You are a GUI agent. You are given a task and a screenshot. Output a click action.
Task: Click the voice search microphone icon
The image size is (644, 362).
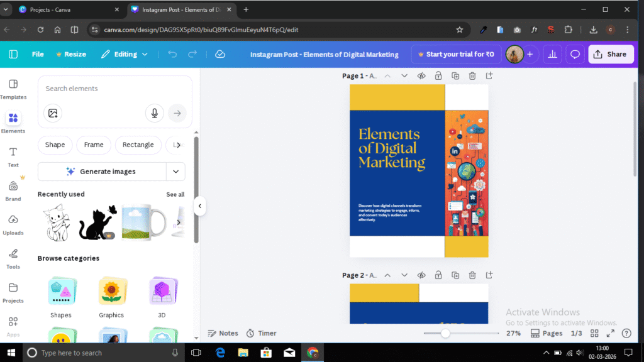coord(154,113)
